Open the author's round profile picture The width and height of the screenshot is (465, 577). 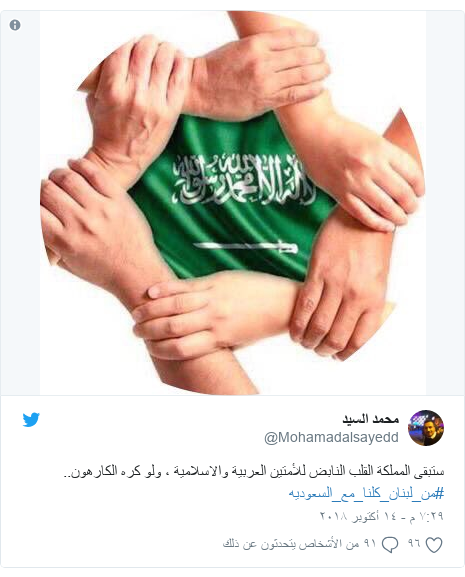point(426,428)
